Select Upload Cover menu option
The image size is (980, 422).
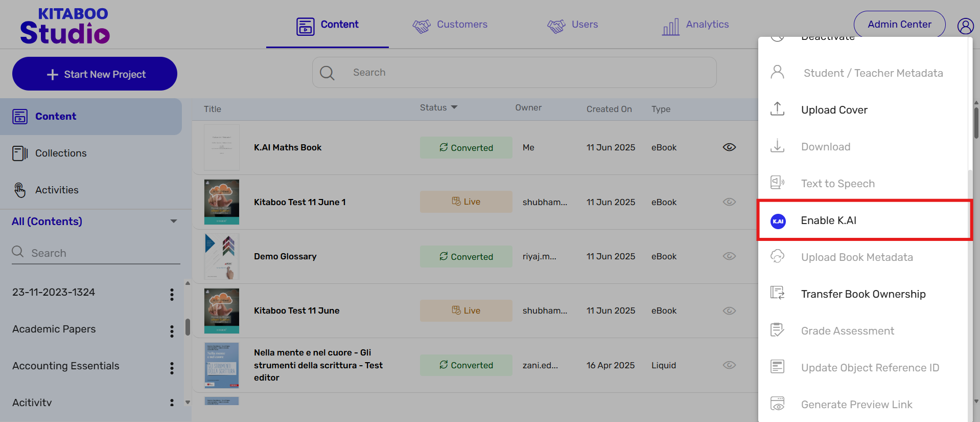point(863,110)
